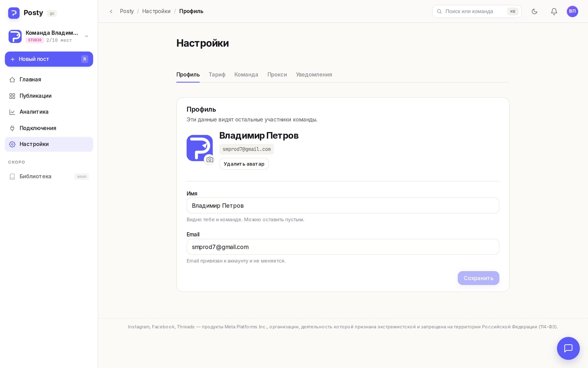
Task: Open the ВП user avatar menu
Action: click(x=572, y=11)
